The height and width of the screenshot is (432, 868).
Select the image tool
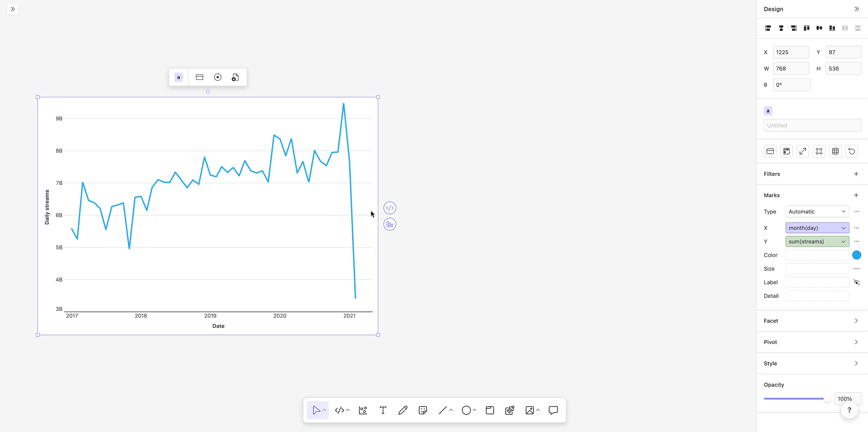(x=529, y=411)
